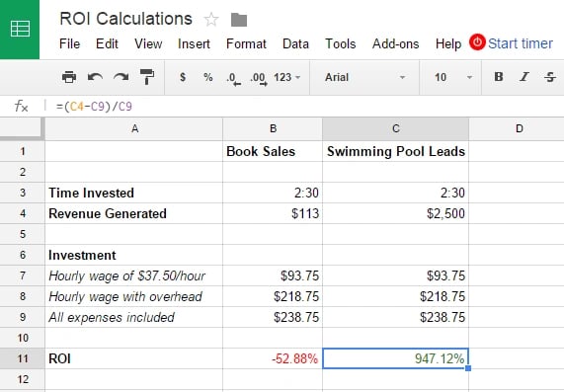Screen dimensions: 564x392
Task: Toggle strikethrough formatting
Action: tap(550, 77)
